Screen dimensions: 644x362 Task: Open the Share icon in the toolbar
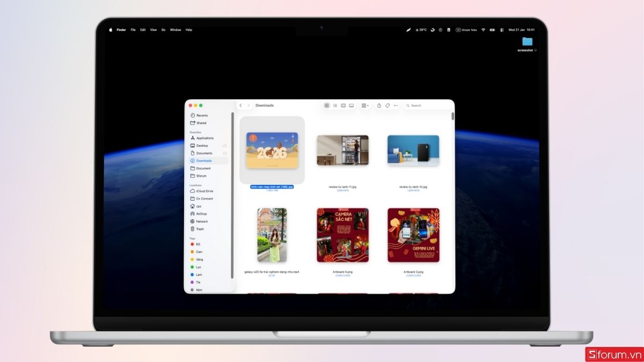(x=378, y=105)
